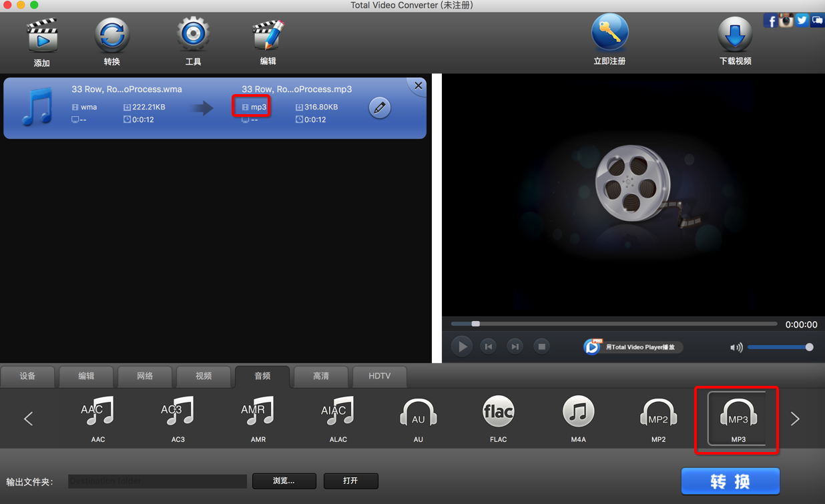Viewport: 825px width, 504px height.
Task: Select the M4A audio format
Action: coord(579,419)
